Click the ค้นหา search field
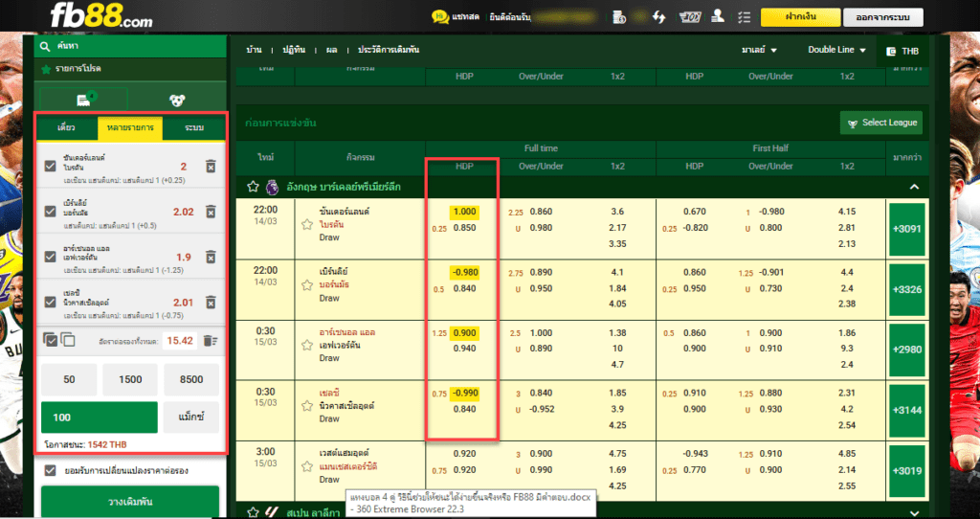980x519 pixels. (x=130, y=46)
